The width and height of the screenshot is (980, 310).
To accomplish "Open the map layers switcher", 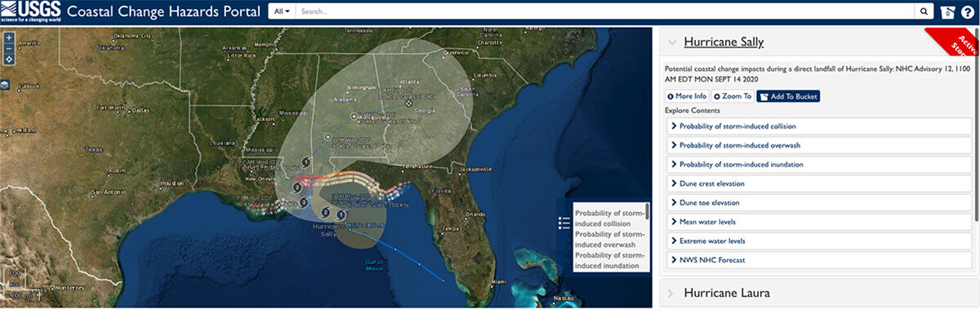I will click(6, 84).
